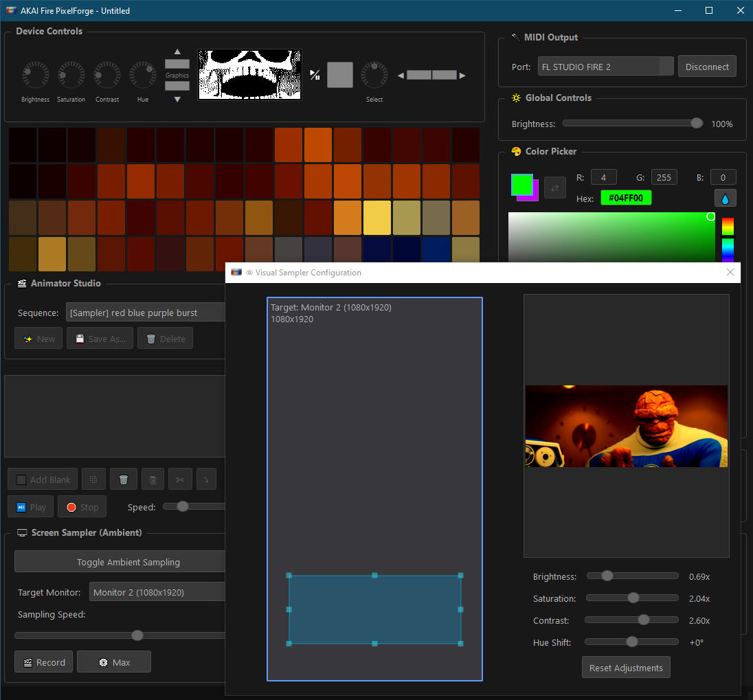Toggle Ambient Sampling
The width and height of the screenshot is (753, 700).
(120, 562)
